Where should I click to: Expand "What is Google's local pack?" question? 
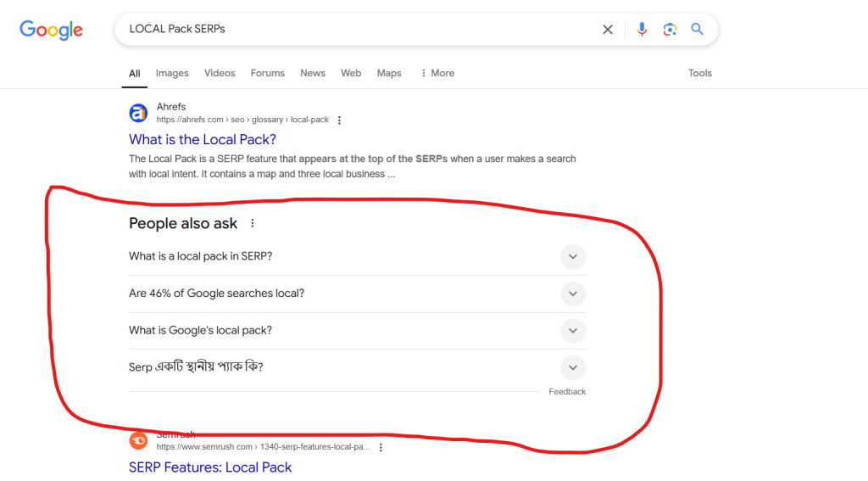[573, 331]
